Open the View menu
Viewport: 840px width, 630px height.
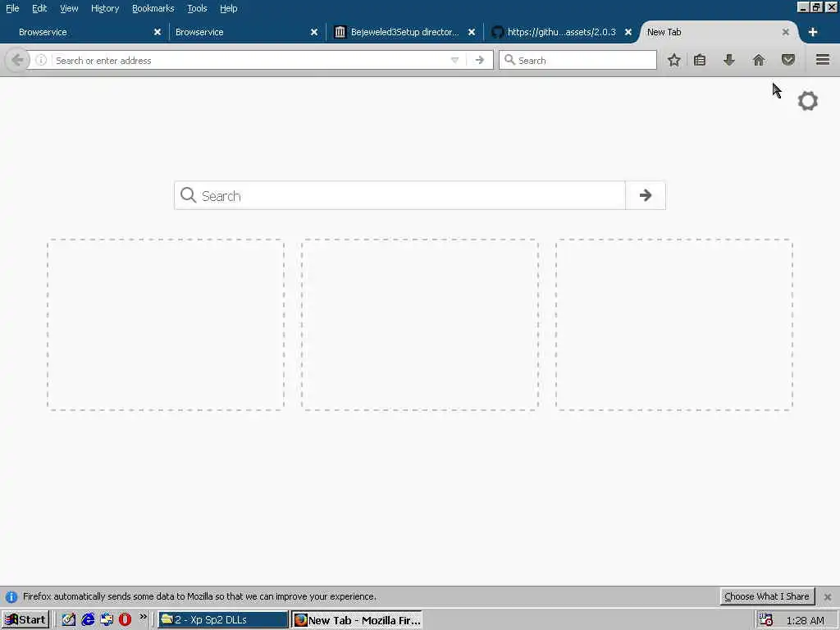(x=69, y=8)
